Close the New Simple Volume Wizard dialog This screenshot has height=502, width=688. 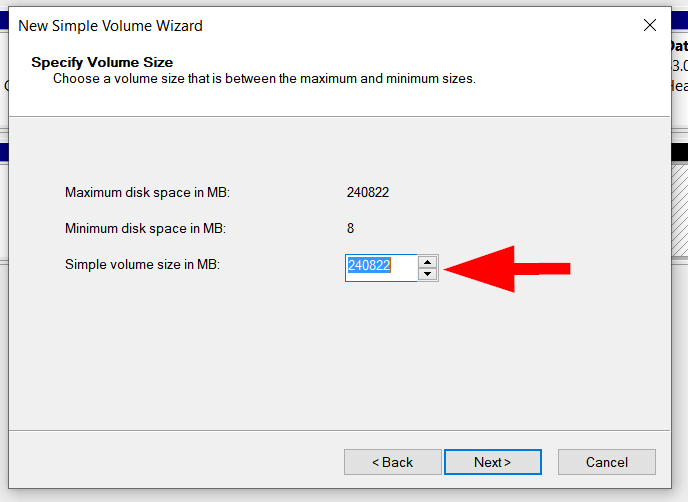[x=650, y=25]
